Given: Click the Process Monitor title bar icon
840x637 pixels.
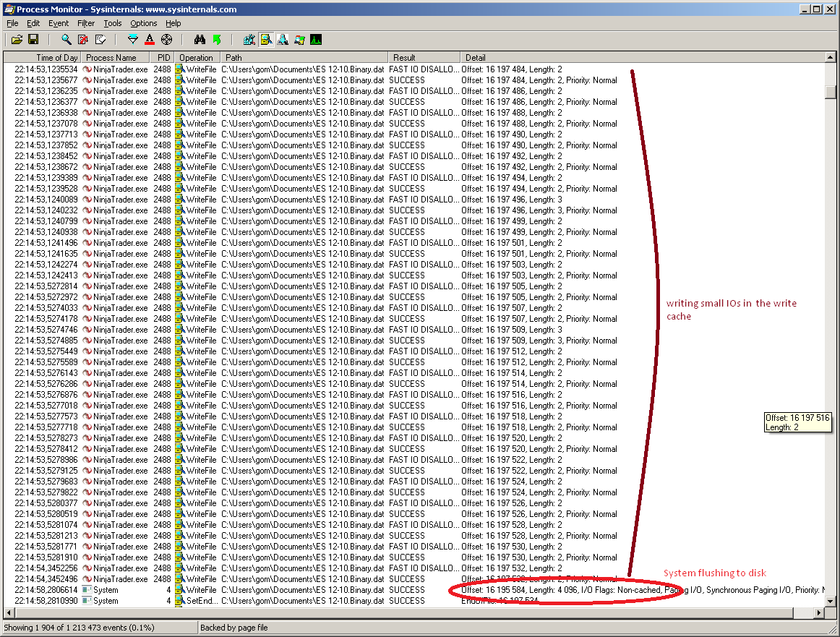Looking at the screenshot, I should click(x=9, y=9).
